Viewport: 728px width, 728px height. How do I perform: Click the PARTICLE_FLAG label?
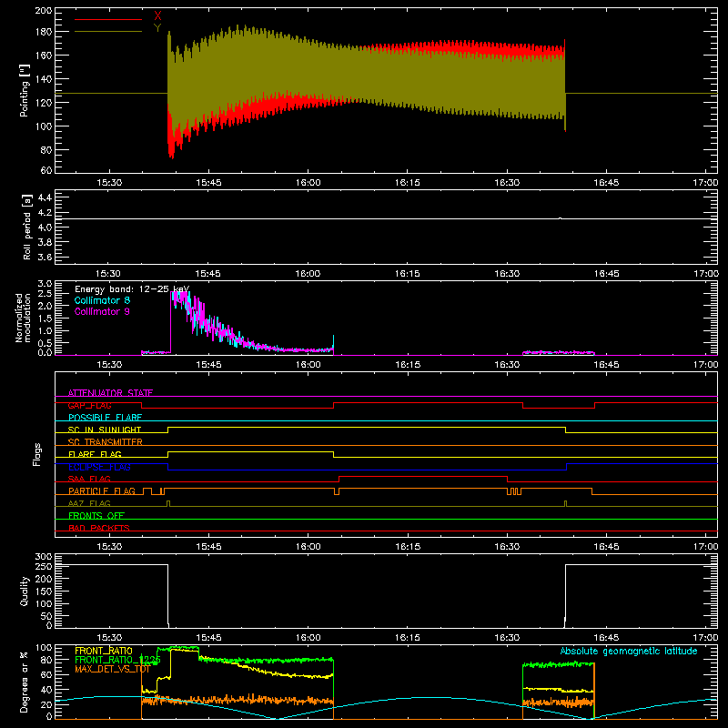click(x=102, y=490)
